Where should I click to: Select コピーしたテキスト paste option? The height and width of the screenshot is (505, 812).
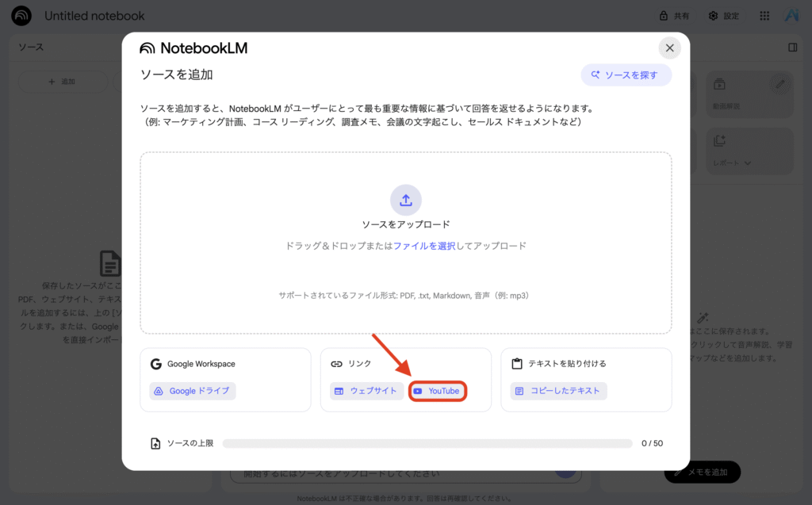pyautogui.click(x=559, y=391)
